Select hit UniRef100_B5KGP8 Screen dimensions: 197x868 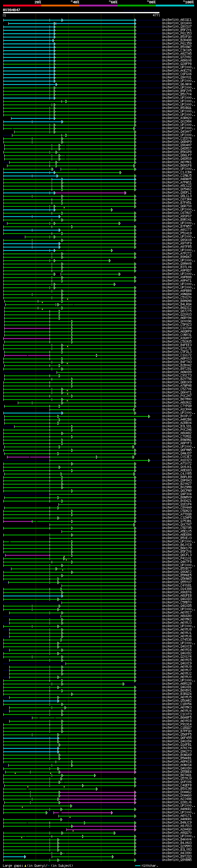[177, 152]
